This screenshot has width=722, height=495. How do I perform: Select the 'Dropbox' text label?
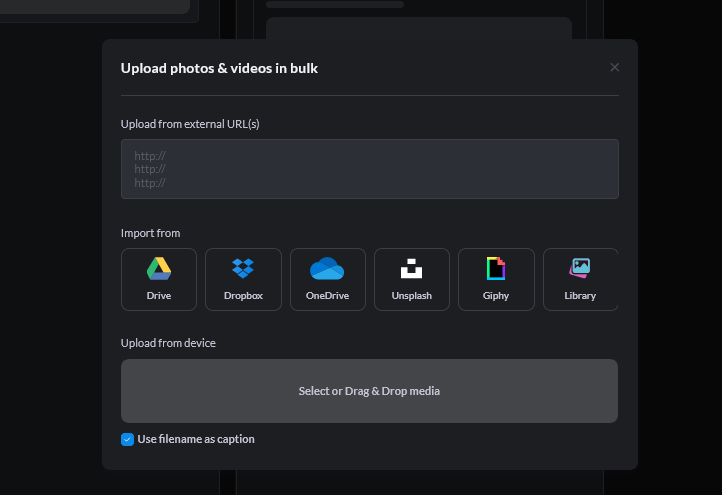(x=243, y=296)
